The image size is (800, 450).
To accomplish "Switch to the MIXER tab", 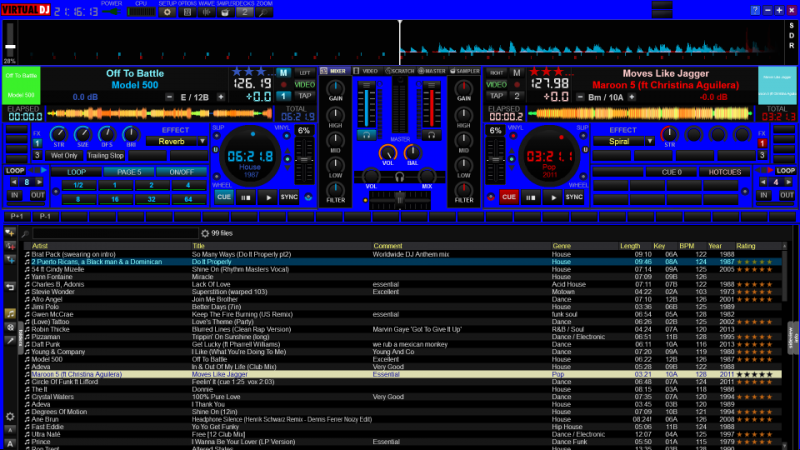I will click(333, 71).
